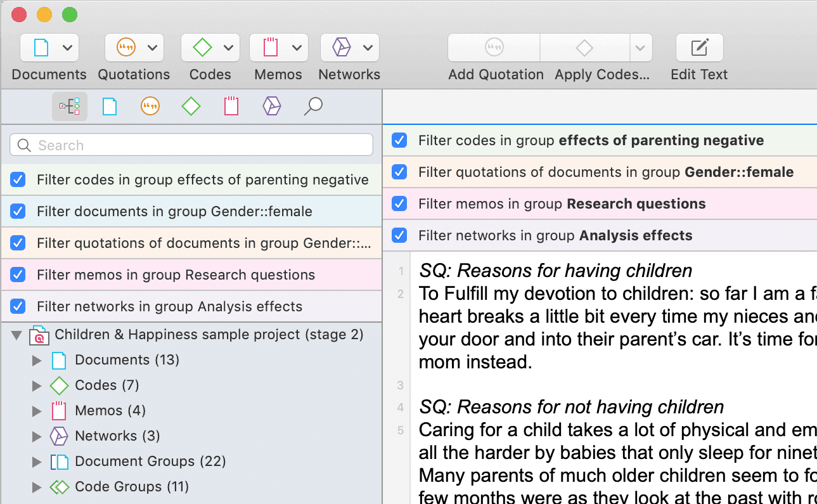Select 'Document Groups (22)' tree label
The image size is (817, 504).
coord(150,462)
